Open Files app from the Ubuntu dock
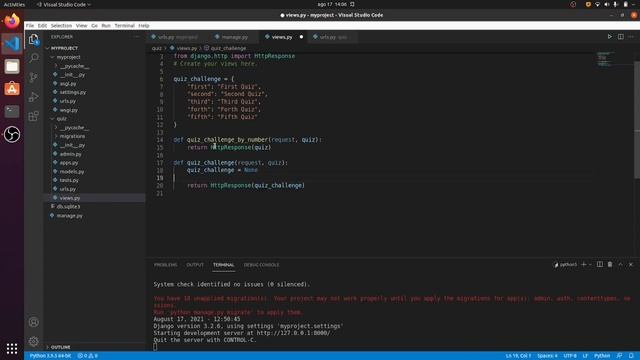The height and width of the screenshot is (360, 640). [x=12, y=66]
